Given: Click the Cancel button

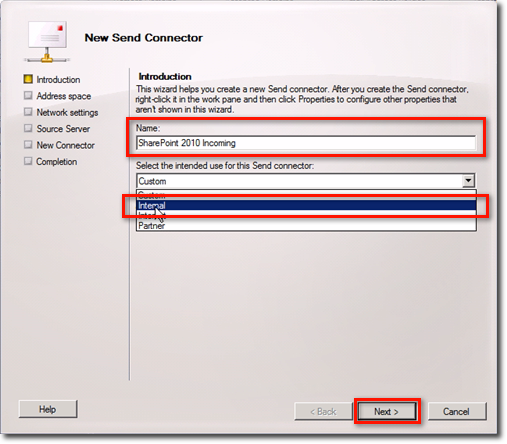Looking at the screenshot, I should pyautogui.click(x=456, y=411).
